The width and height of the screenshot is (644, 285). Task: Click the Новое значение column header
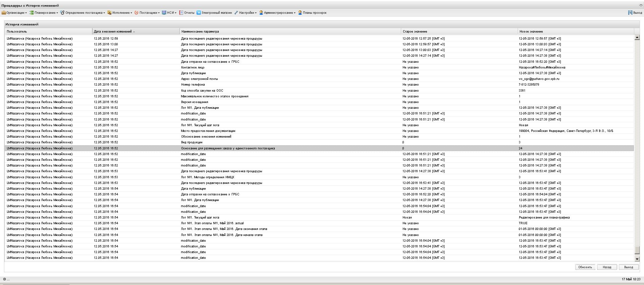576,32
